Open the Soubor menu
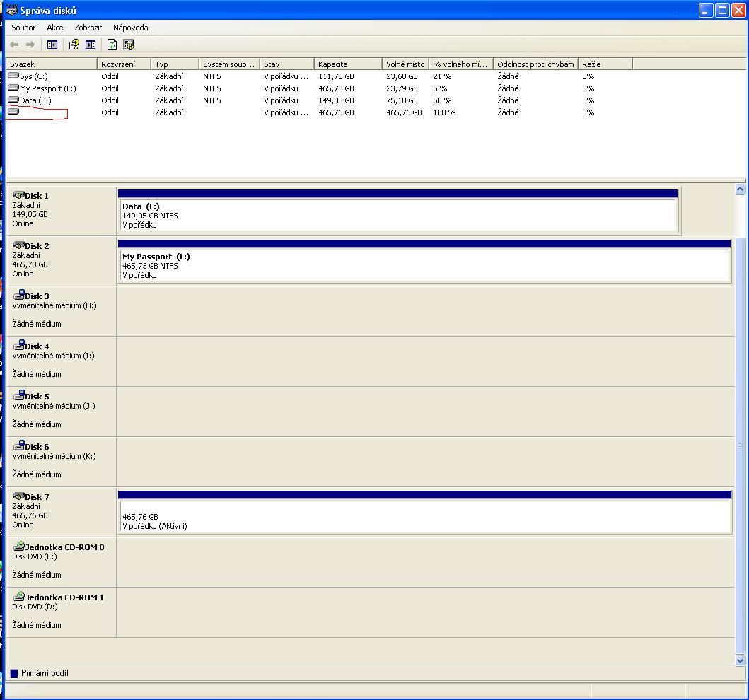This screenshot has height=700, width=749. click(x=23, y=28)
